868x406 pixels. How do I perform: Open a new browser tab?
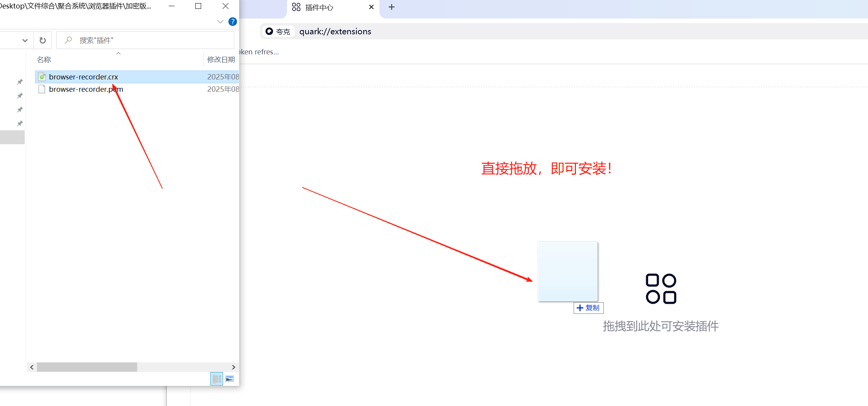391,7
